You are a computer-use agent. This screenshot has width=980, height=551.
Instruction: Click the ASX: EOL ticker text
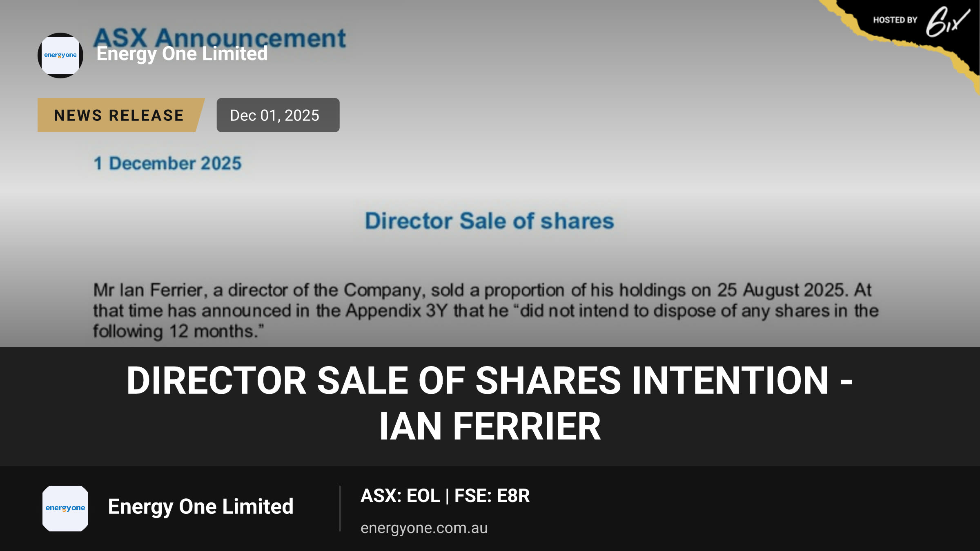tap(400, 496)
